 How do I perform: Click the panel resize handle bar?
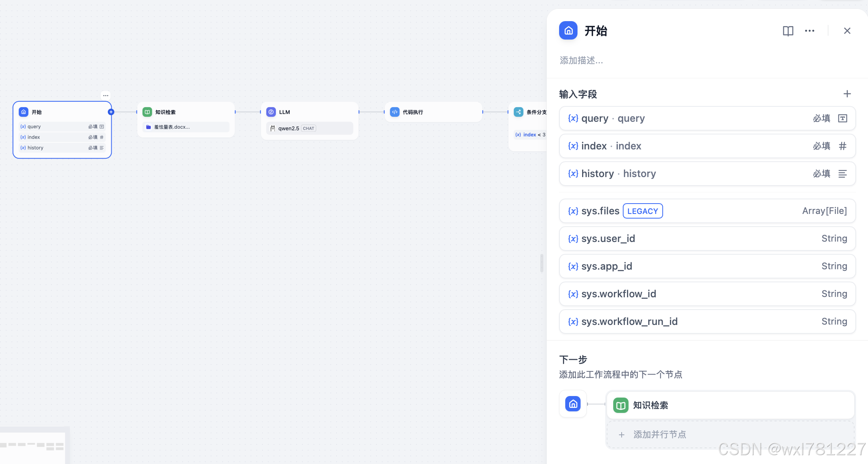click(542, 263)
